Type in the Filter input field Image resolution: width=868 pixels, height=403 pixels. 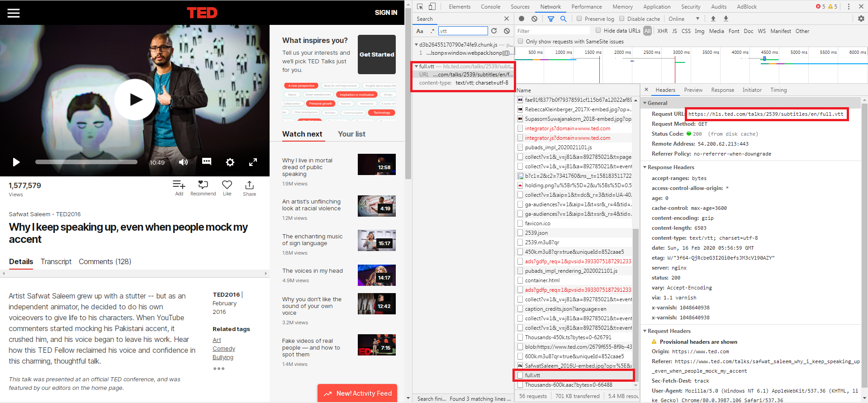click(553, 31)
